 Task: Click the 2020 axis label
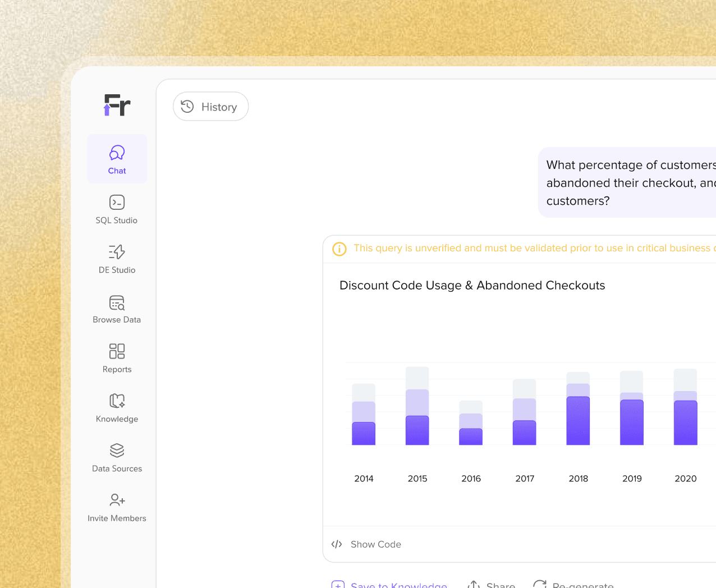(x=686, y=479)
